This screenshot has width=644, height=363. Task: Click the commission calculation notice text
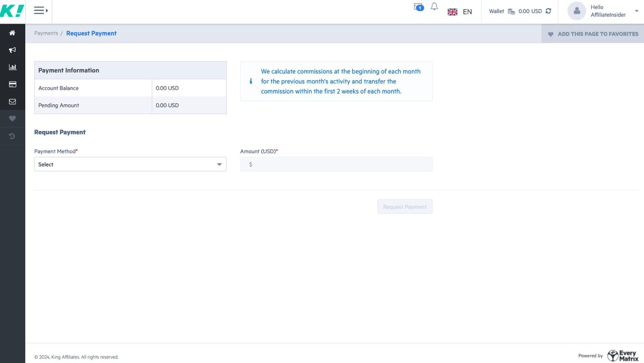click(341, 81)
